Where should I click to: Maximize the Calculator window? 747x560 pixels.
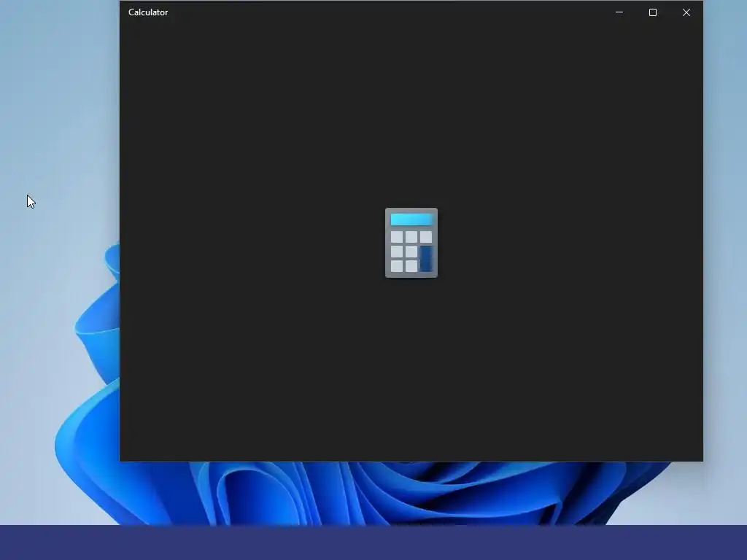coord(653,12)
